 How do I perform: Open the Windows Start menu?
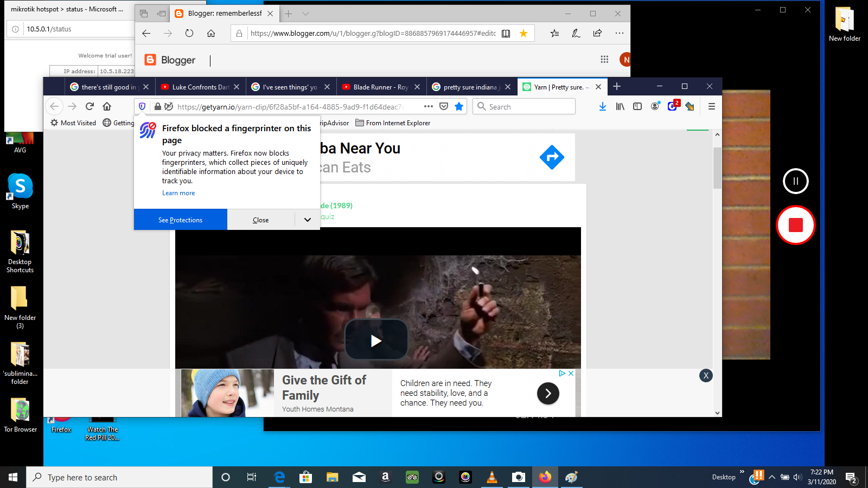pos(13,477)
